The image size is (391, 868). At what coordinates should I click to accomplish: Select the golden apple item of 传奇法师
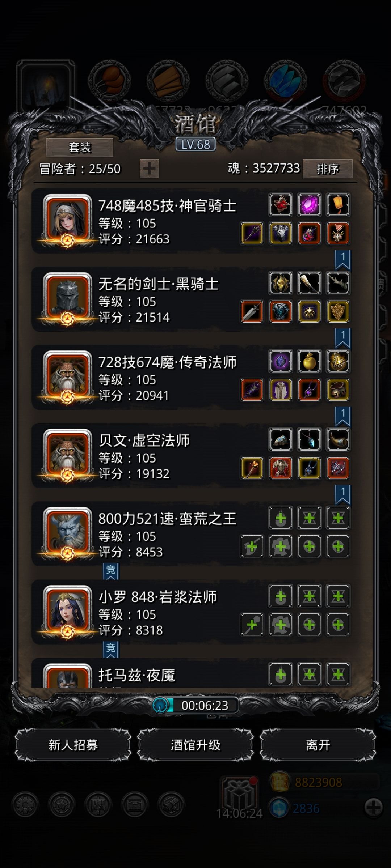pyautogui.click(x=309, y=361)
